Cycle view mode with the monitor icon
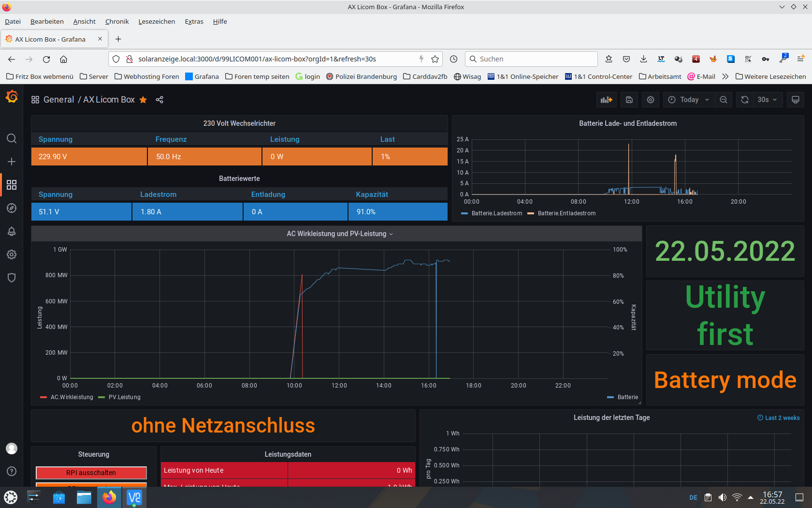 795,100
